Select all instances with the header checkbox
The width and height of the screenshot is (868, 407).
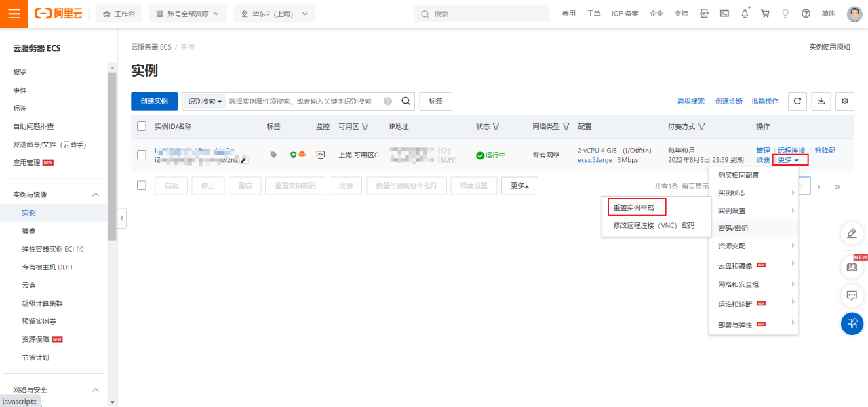(142, 126)
